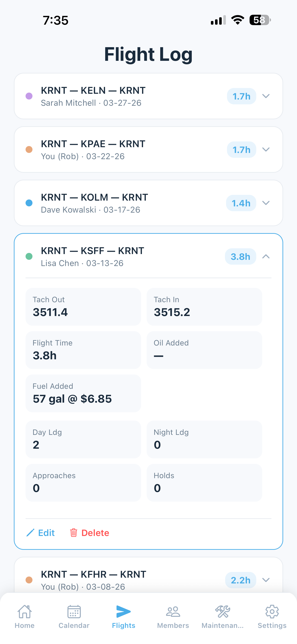
Task: Click the 3.8h time badge on KSFF flight
Action: [x=240, y=257]
